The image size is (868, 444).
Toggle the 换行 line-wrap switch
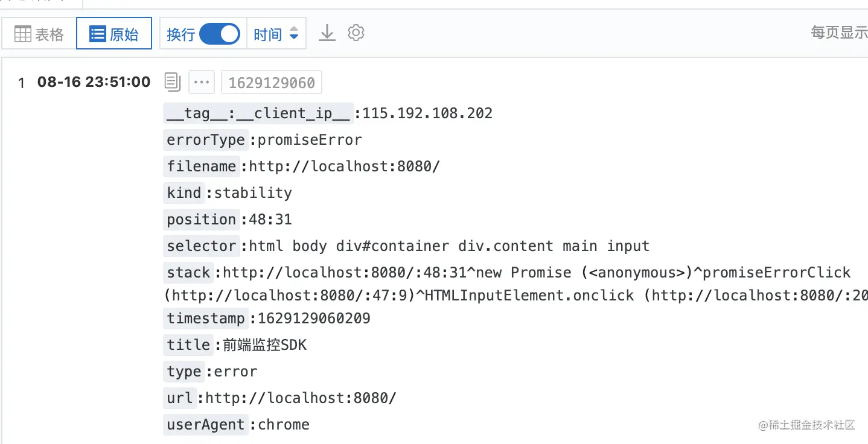[220, 34]
